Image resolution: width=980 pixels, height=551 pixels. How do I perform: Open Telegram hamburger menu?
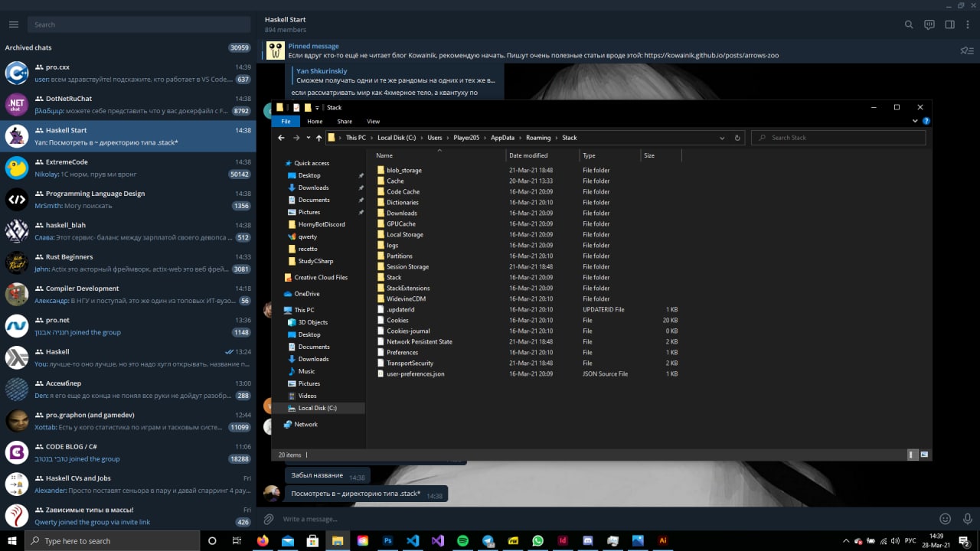[13, 24]
